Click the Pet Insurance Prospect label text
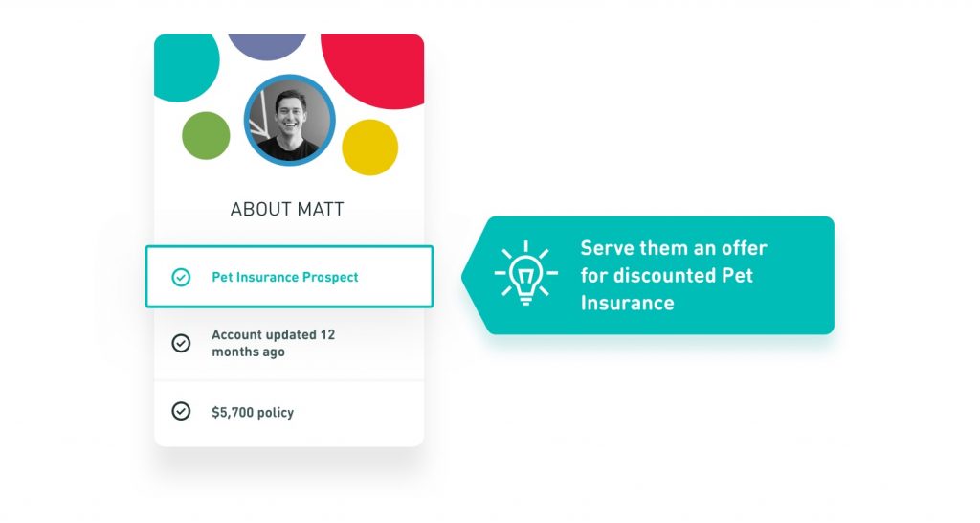This screenshot has width=980, height=523. click(x=285, y=277)
